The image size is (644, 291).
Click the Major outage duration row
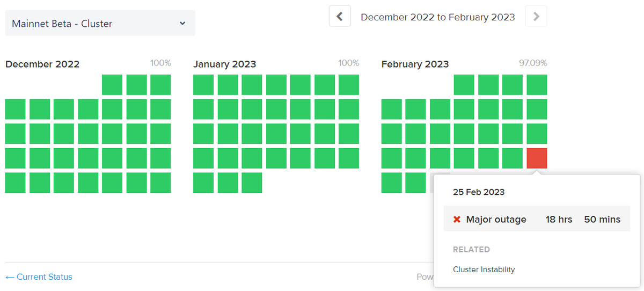[x=537, y=220]
